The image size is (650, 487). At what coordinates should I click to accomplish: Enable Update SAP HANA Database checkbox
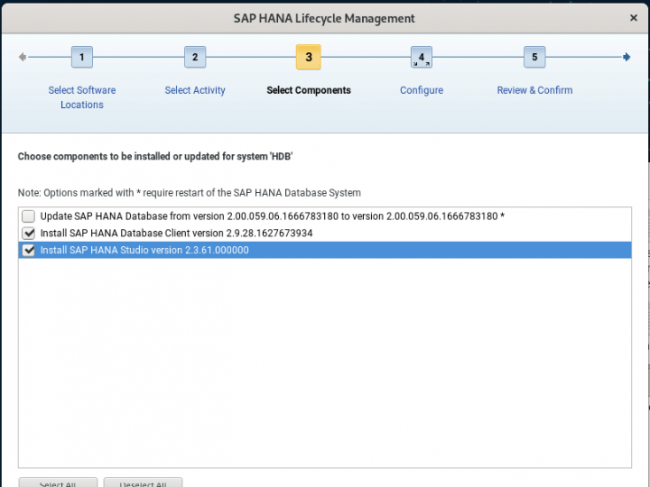[x=29, y=216]
